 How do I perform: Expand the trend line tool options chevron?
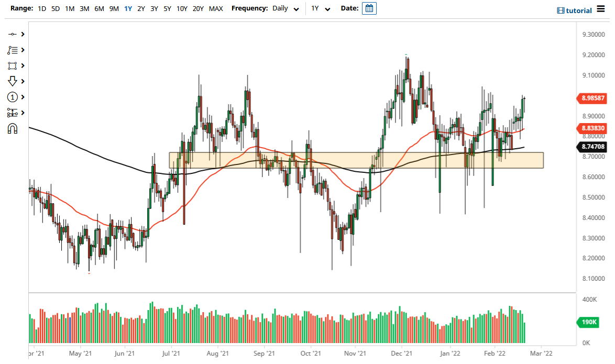[x=21, y=34]
